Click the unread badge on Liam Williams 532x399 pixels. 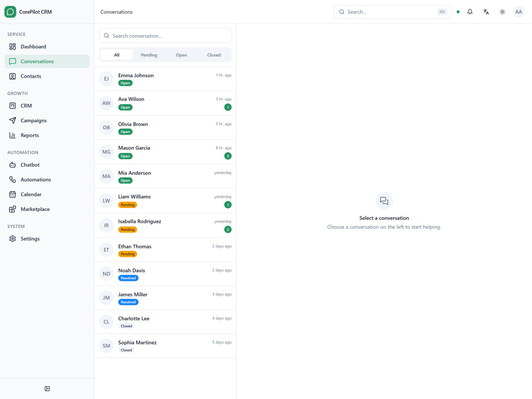[228, 205]
